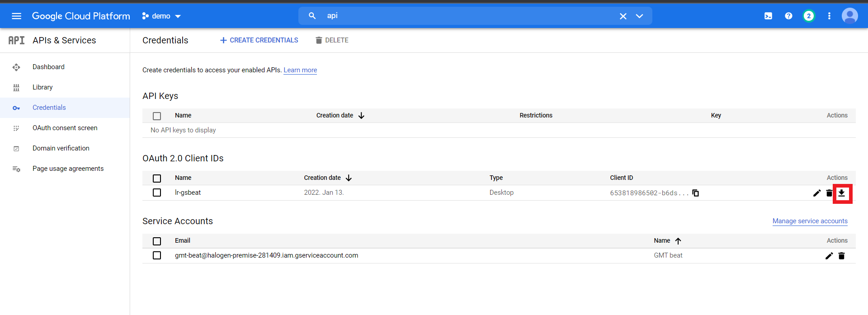The width and height of the screenshot is (868, 315).
Task: Edit the lr-gsbeat OAuth client
Action: pyautogui.click(x=816, y=193)
